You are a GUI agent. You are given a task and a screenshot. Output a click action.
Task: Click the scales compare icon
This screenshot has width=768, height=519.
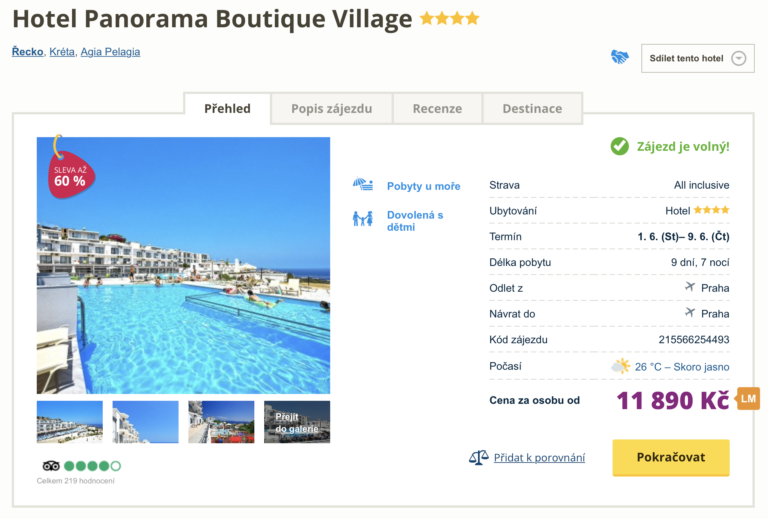pyautogui.click(x=479, y=458)
